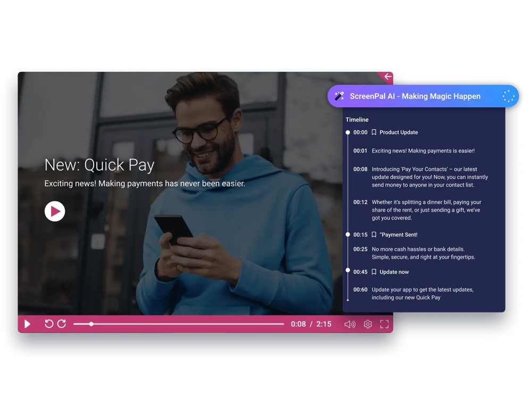Mute the video with speaker icon

pos(350,324)
